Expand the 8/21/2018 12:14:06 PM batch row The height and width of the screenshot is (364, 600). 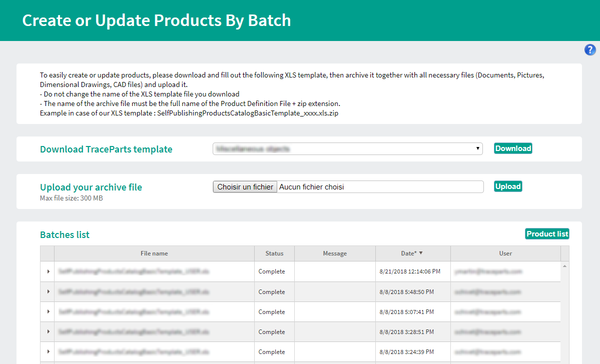click(x=48, y=271)
